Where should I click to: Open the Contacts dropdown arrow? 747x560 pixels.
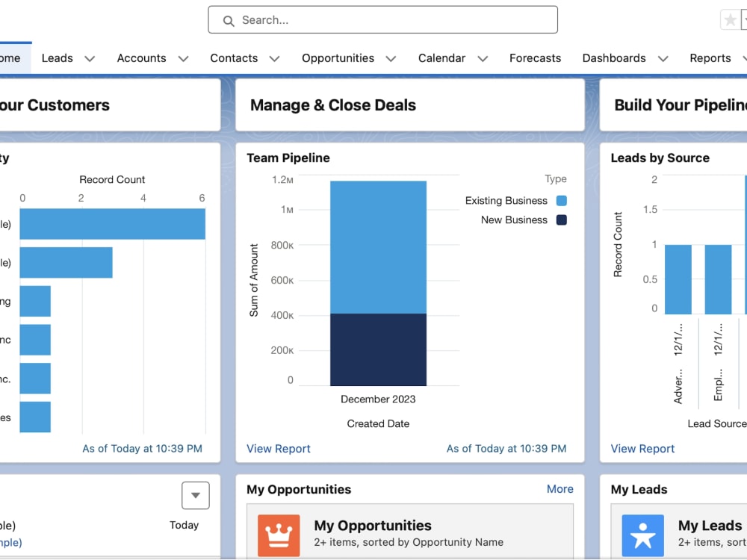tap(274, 58)
